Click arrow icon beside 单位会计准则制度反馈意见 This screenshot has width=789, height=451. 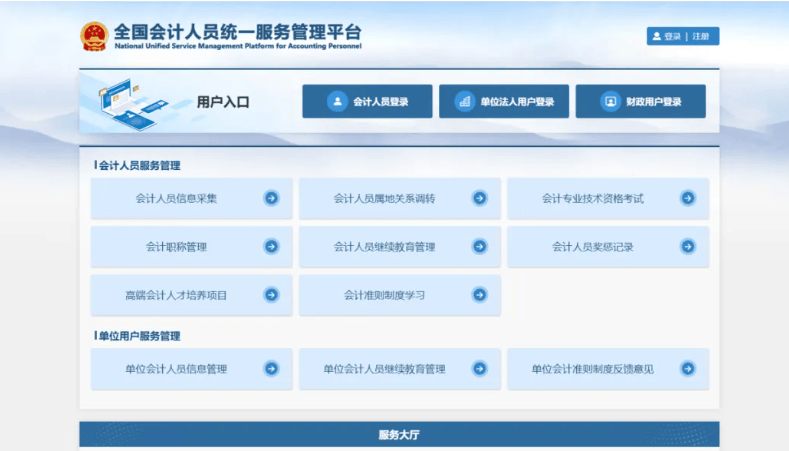point(687,369)
